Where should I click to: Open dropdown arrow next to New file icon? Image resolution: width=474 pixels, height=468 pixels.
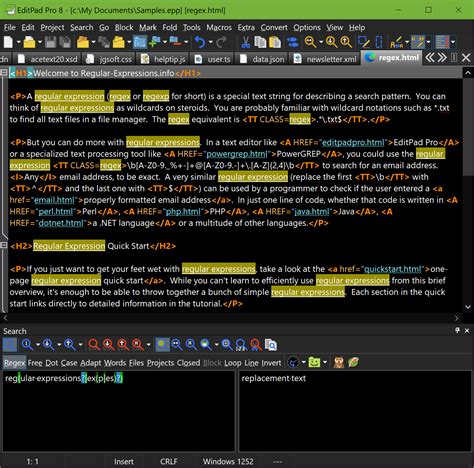coord(18,42)
